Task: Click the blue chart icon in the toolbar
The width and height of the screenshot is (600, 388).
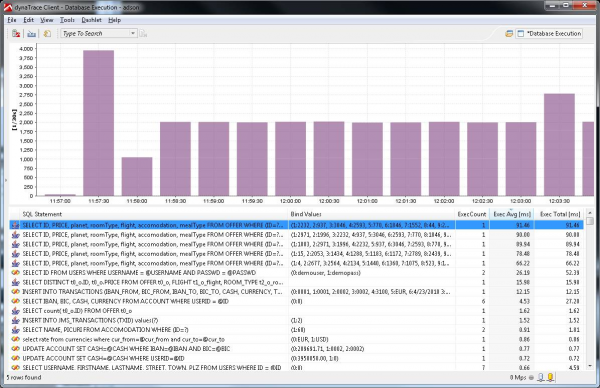Action: click(31, 34)
